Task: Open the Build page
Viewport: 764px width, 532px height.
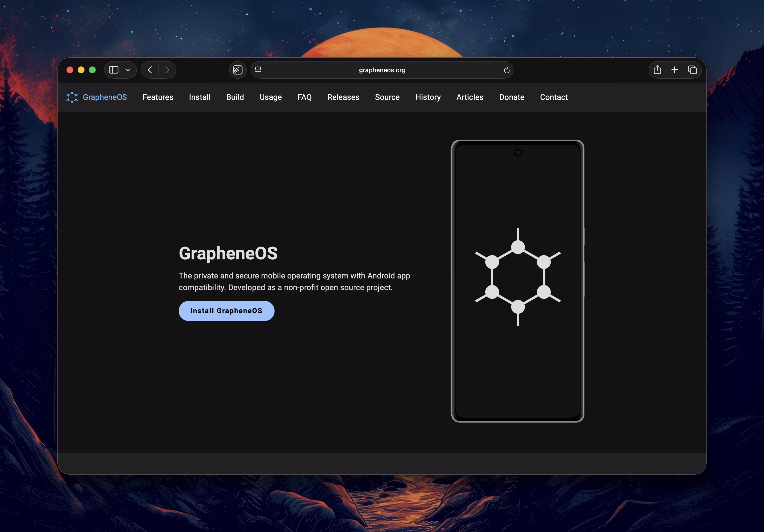Action: (x=235, y=97)
